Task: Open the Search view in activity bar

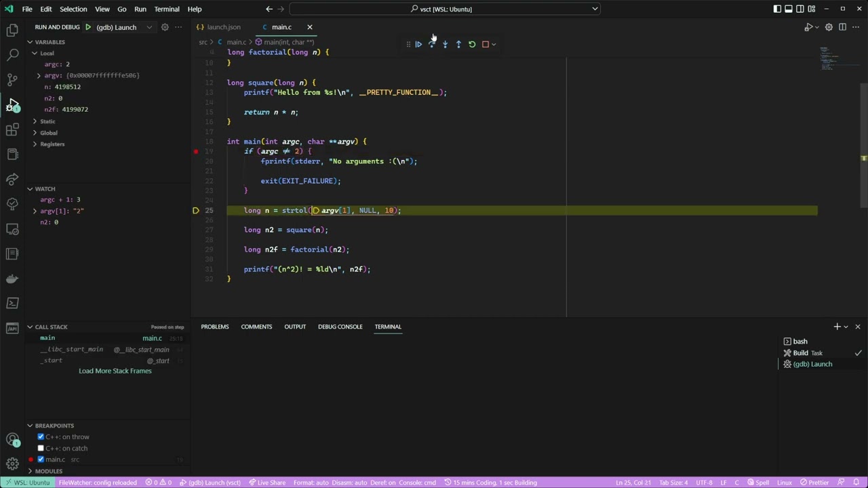Action: tap(12, 54)
